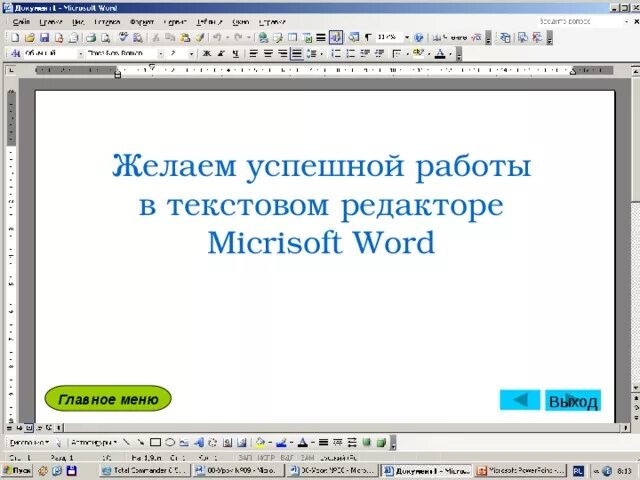Justify the text alignment

click(x=297, y=53)
